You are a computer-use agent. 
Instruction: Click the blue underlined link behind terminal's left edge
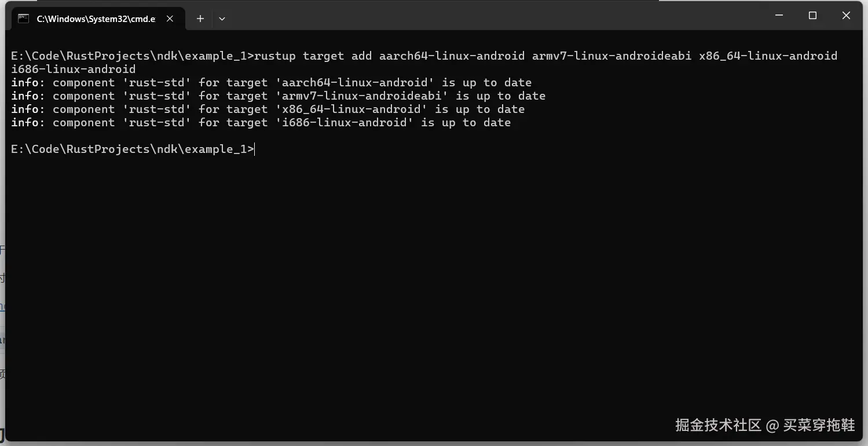tap(2, 307)
